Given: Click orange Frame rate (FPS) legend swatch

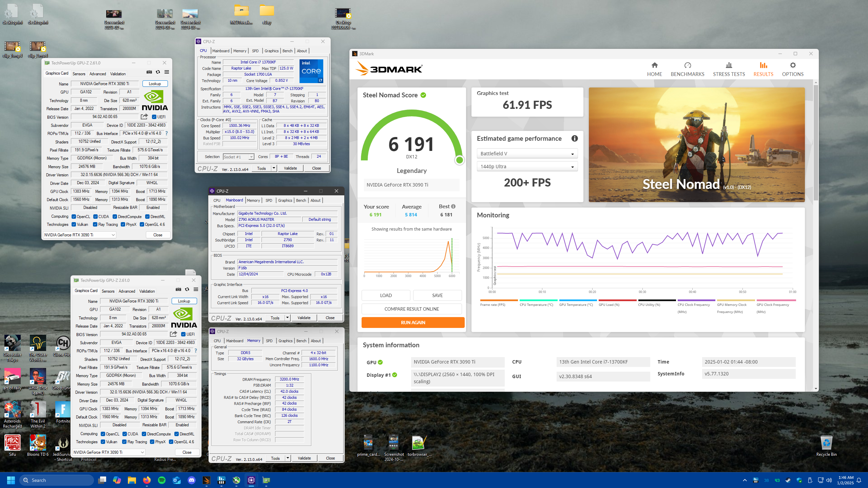Looking at the screenshot, I should 499,300.
